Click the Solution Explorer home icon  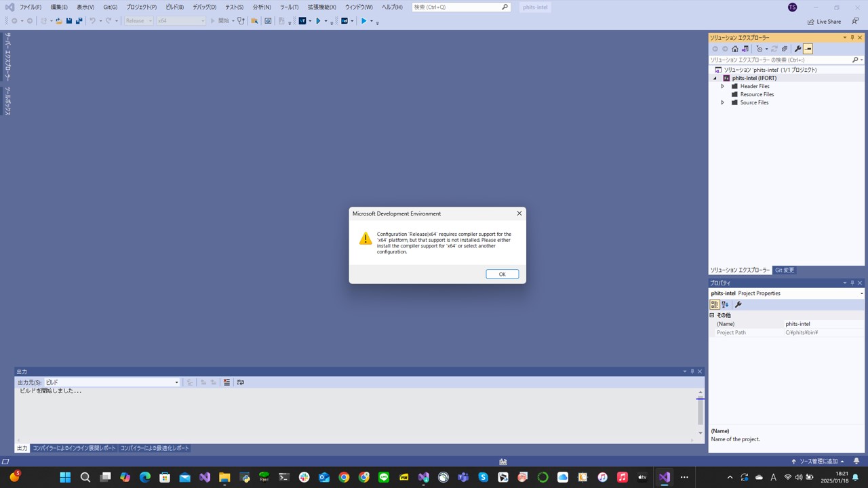click(x=734, y=49)
